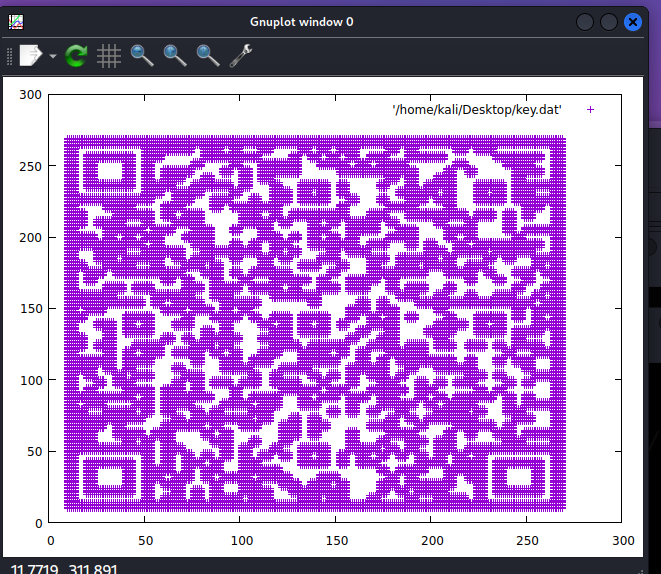Minimize the Gnuplot window
This screenshot has width=661, height=574.
(585, 22)
